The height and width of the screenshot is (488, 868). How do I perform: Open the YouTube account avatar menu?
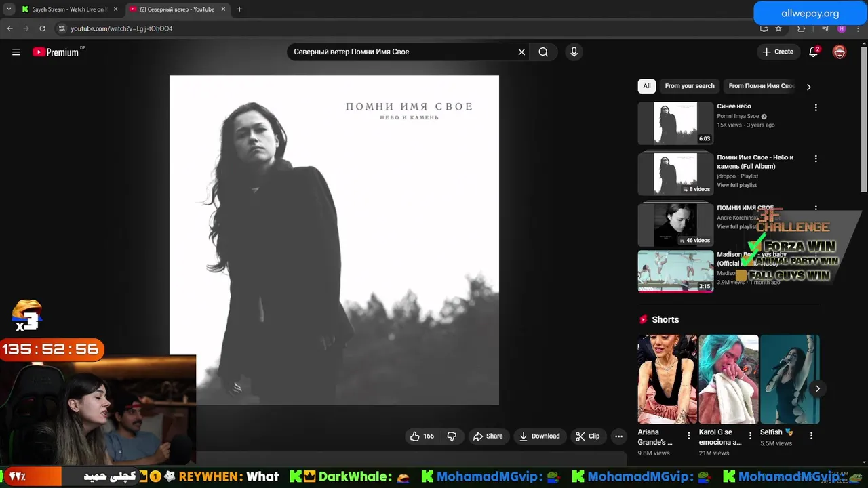pos(840,52)
